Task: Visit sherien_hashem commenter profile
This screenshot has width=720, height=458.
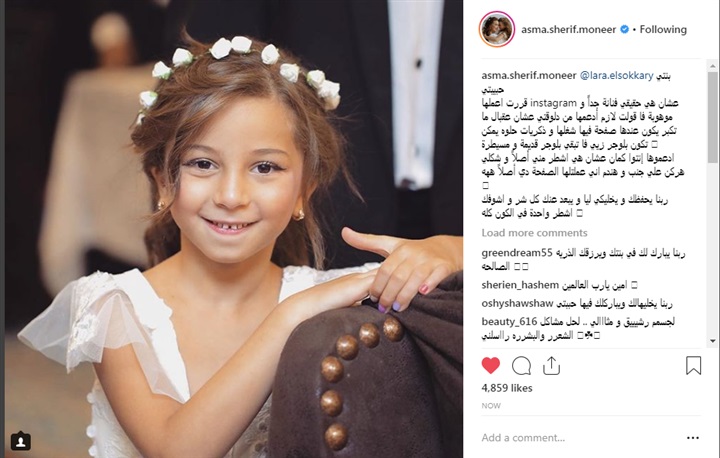Action: tap(520, 285)
